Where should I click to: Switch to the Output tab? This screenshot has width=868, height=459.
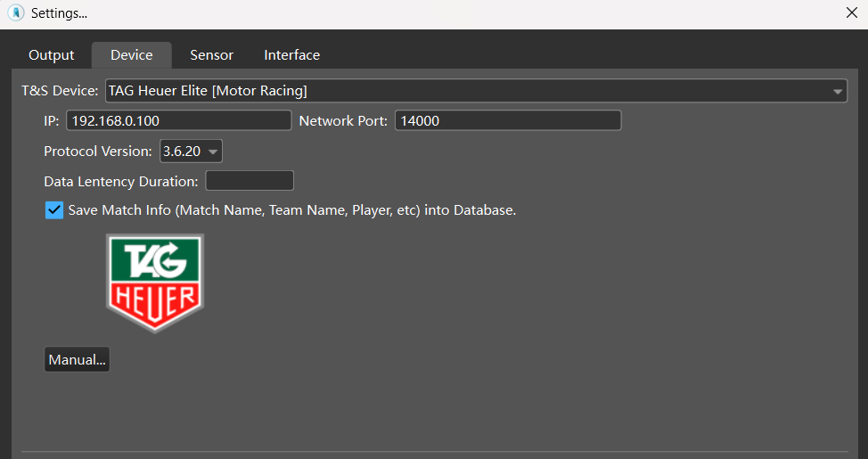point(52,55)
